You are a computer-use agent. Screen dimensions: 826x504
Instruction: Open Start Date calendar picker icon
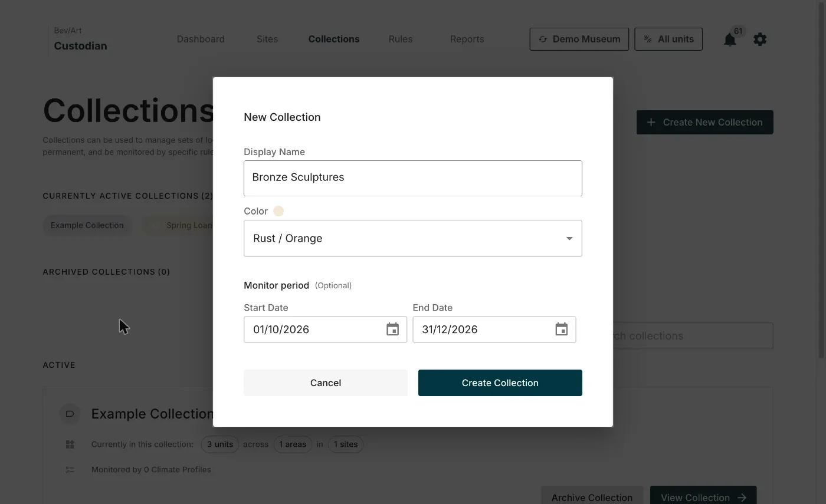click(392, 330)
